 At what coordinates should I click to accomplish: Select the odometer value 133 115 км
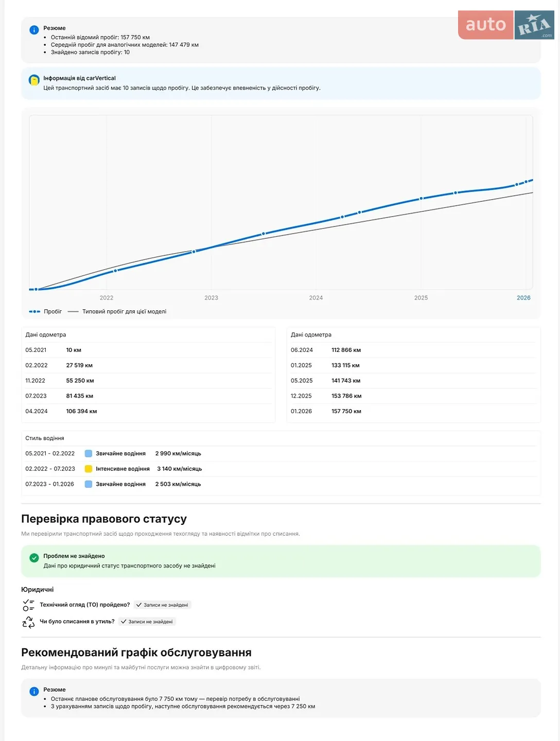click(345, 365)
